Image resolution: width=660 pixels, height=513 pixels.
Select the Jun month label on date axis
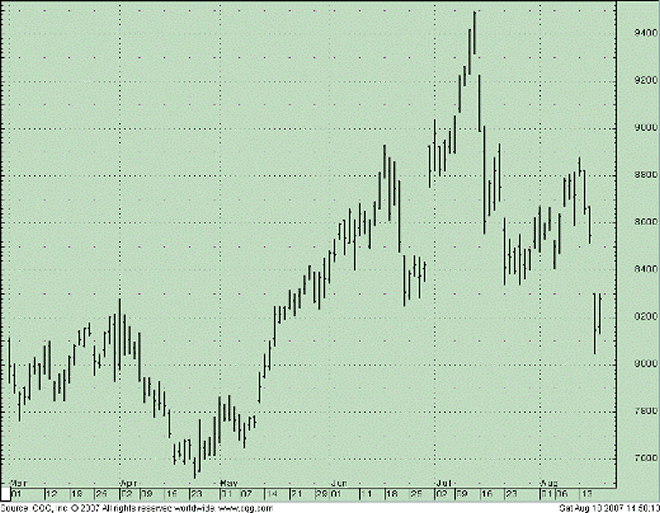tap(339, 482)
